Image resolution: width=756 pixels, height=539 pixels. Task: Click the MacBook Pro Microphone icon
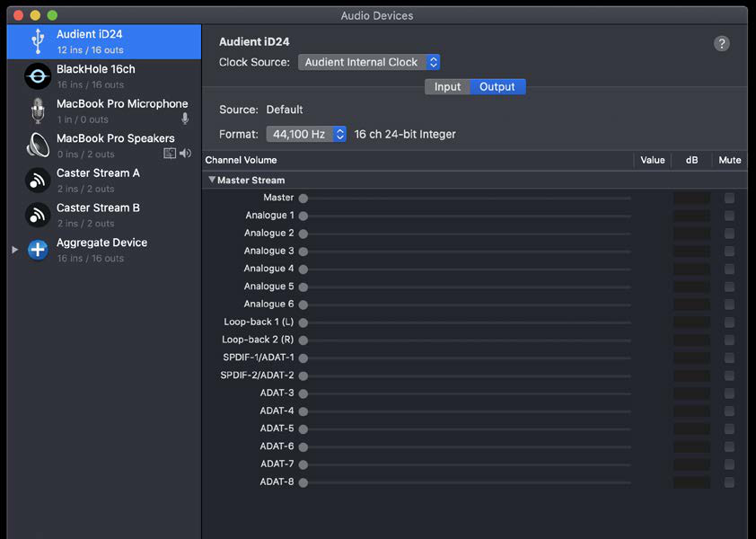tap(38, 111)
